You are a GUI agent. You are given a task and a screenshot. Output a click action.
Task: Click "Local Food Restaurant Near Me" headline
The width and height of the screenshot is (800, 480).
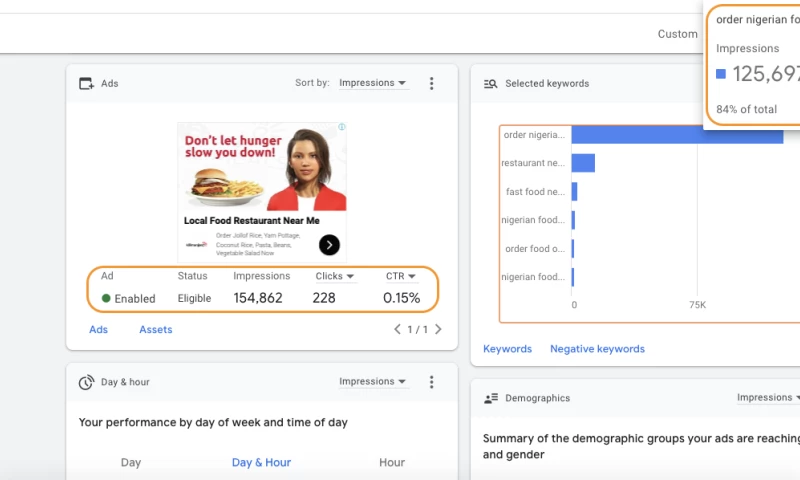click(x=252, y=220)
